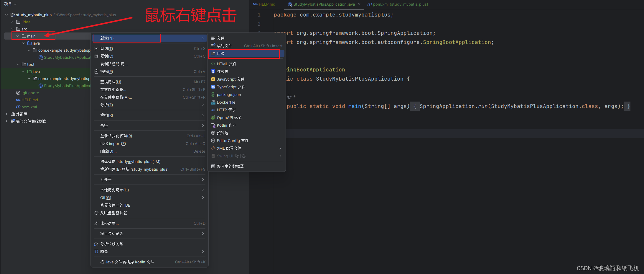Viewport: 644px width, 274px height.
Task: Click the reload from disk icon
Action: (x=96, y=213)
